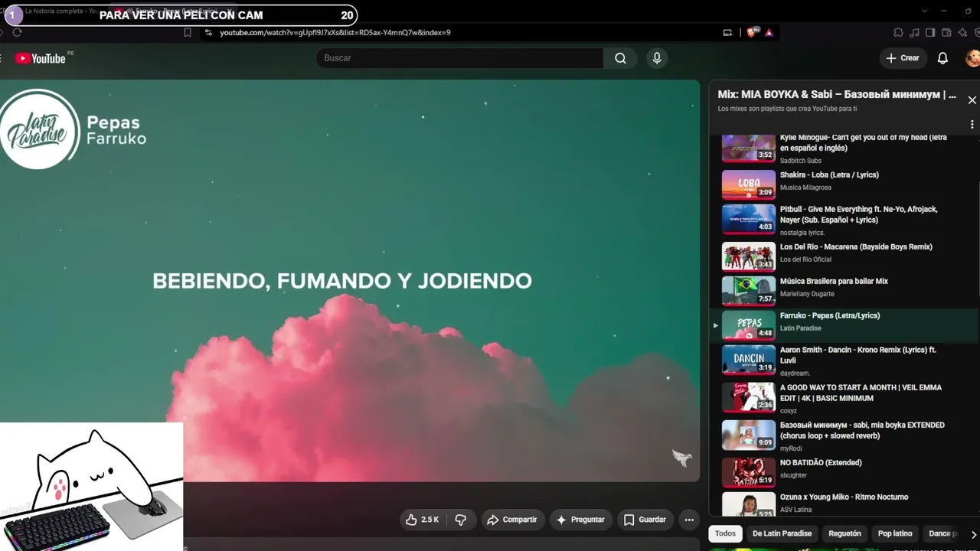Screen dimensions: 980x551
Task: Bookmark this page in the address bar
Action: click(188, 32)
